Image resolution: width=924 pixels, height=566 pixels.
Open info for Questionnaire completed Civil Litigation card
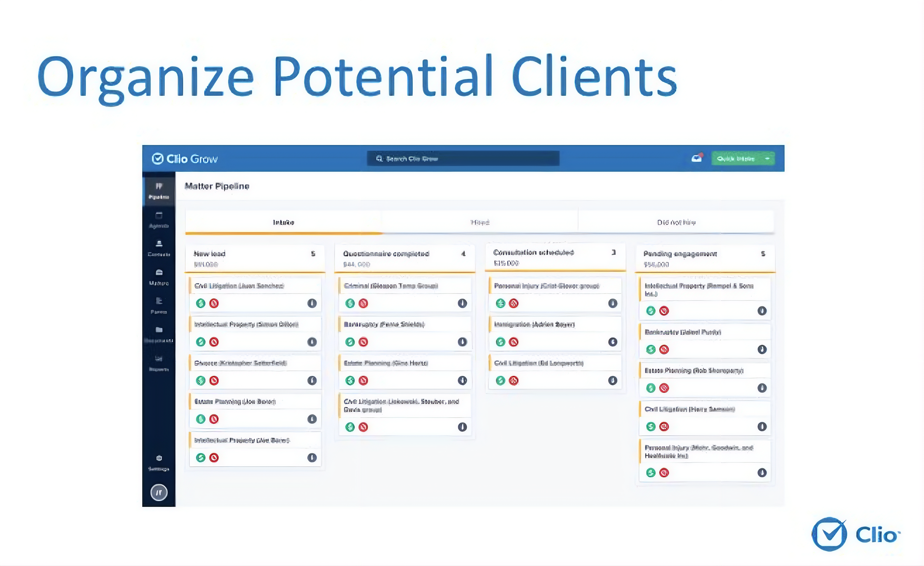[462, 427]
